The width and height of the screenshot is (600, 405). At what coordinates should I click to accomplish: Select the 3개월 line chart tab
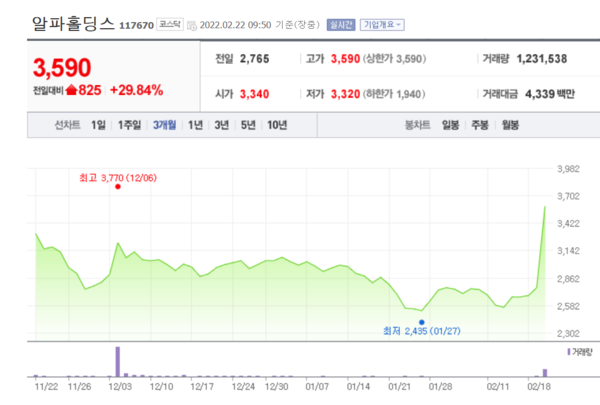(165, 125)
